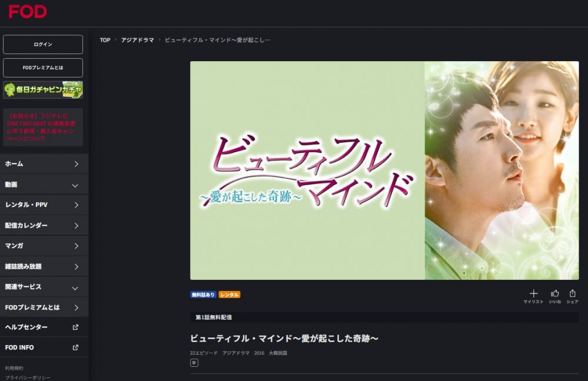This screenshot has height=381, width=588.
Task: Click the ビューティフル・マインド key visual image
Action: (385, 171)
